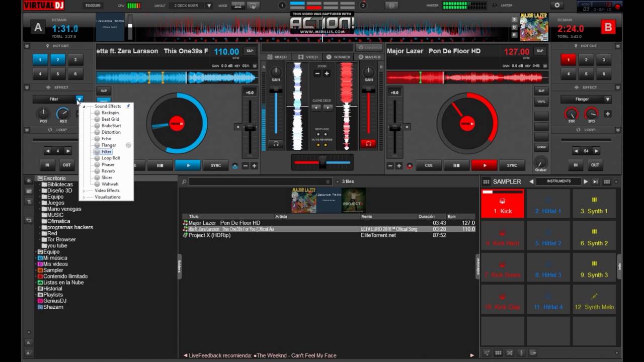
Task: Trigger the HiHat 1 sample pad
Action: [x=548, y=204]
